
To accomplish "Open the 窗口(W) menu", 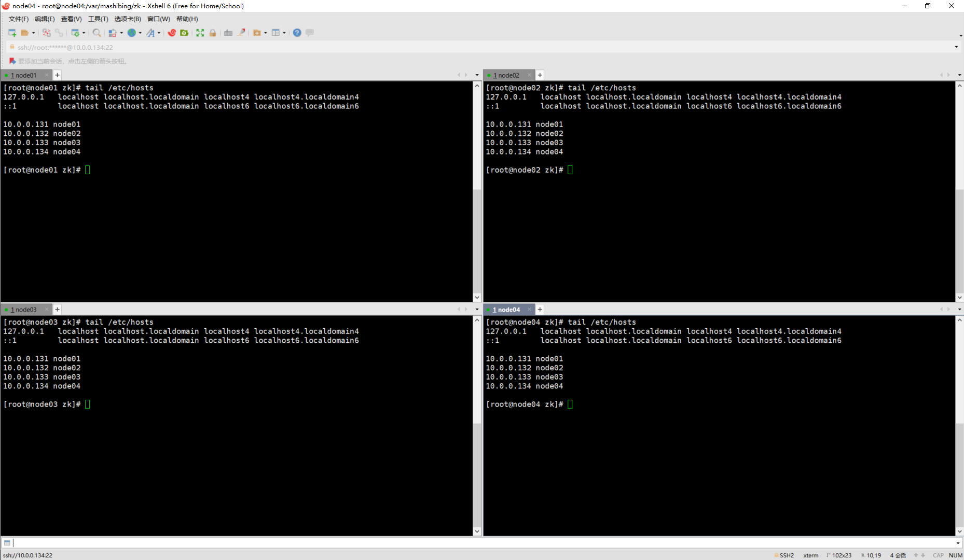I will 159,19.
